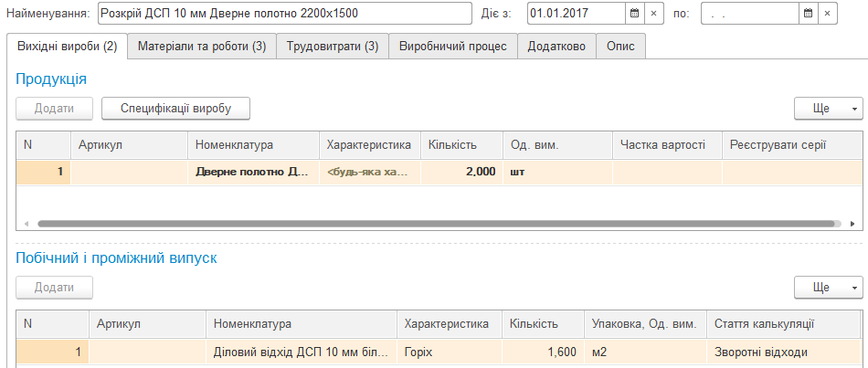
Task: Click the Специфікації виробу button
Action: click(175, 109)
